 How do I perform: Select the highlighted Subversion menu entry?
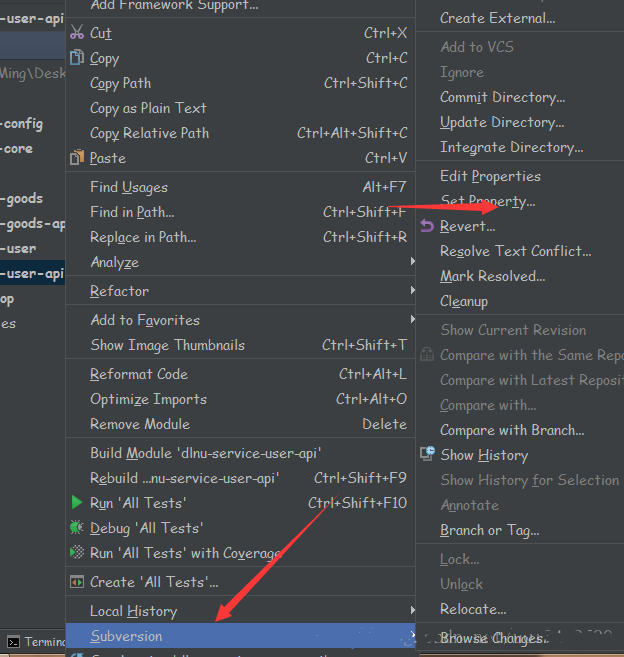[126, 636]
